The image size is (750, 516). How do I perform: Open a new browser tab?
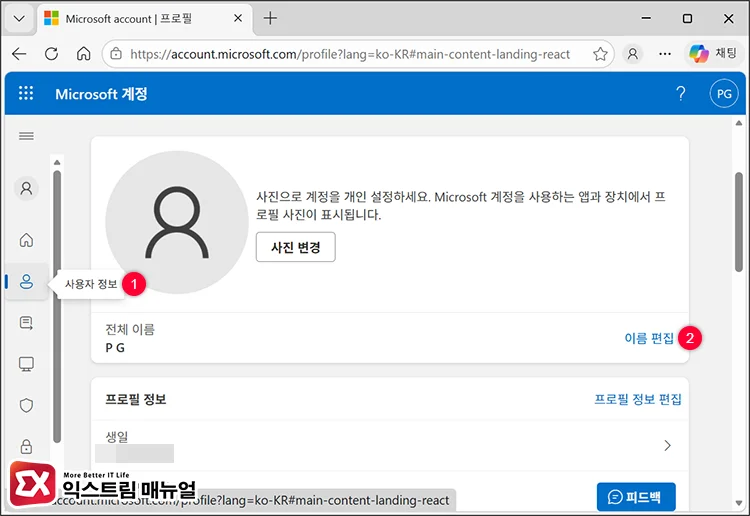270,18
